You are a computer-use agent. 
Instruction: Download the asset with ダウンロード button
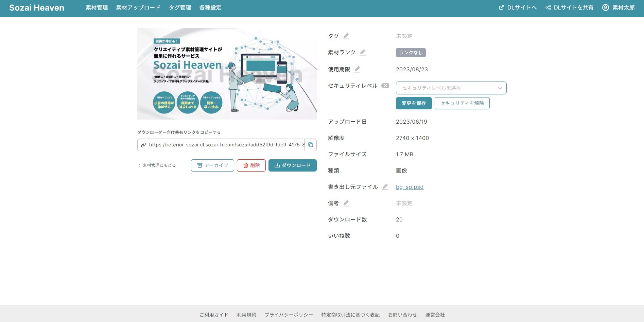coord(293,165)
